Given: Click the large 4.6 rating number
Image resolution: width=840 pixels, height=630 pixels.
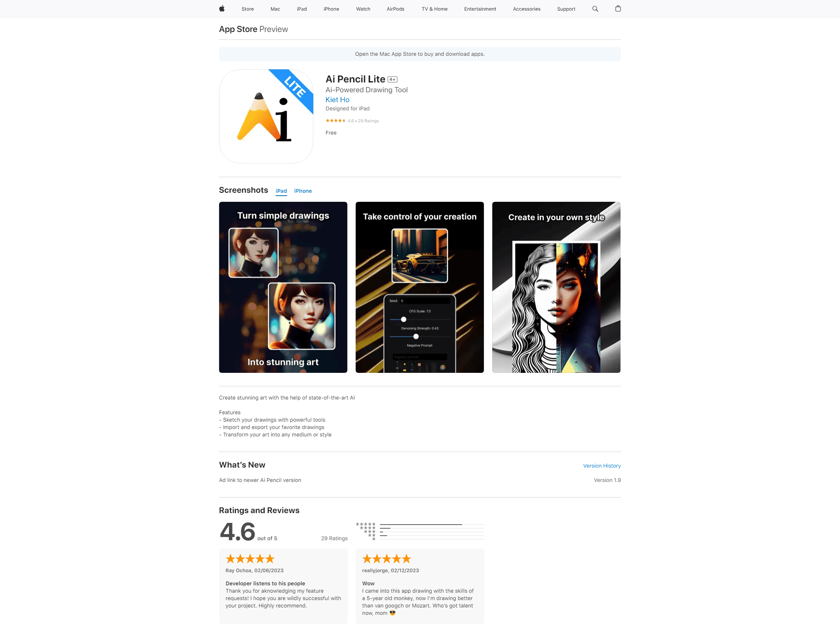Looking at the screenshot, I should 237,532.
